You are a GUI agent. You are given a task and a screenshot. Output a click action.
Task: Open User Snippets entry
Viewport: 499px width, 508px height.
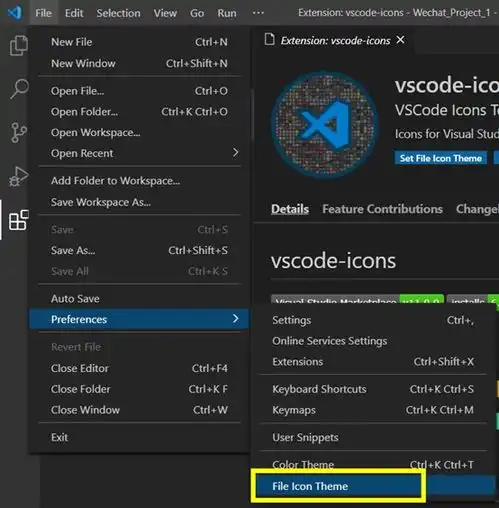pyautogui.click(x=373, y=437)
